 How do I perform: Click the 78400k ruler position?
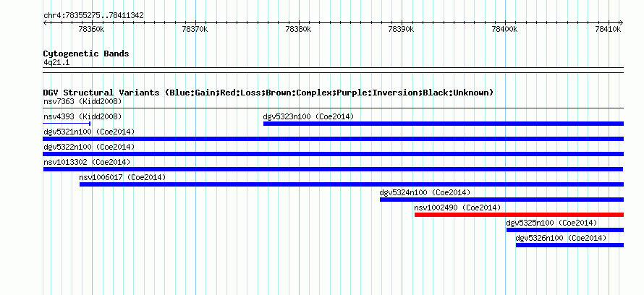(x=504, y=29)
